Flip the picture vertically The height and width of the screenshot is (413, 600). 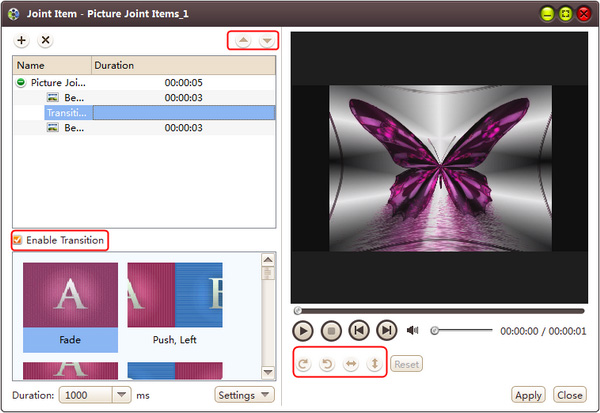[375, 364]
